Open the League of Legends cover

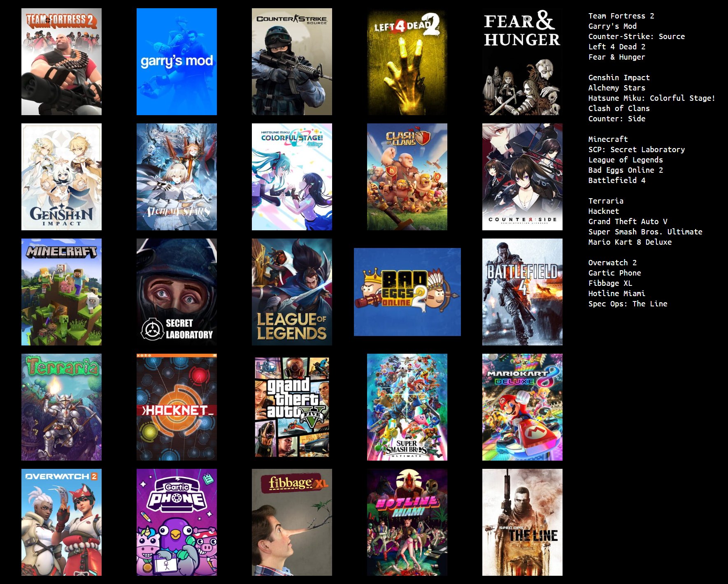click(x=292, y=292)
